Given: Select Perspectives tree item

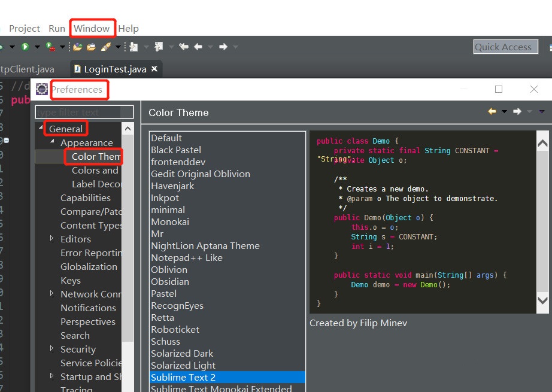Looking at the screenshot, I should (87, 321).
